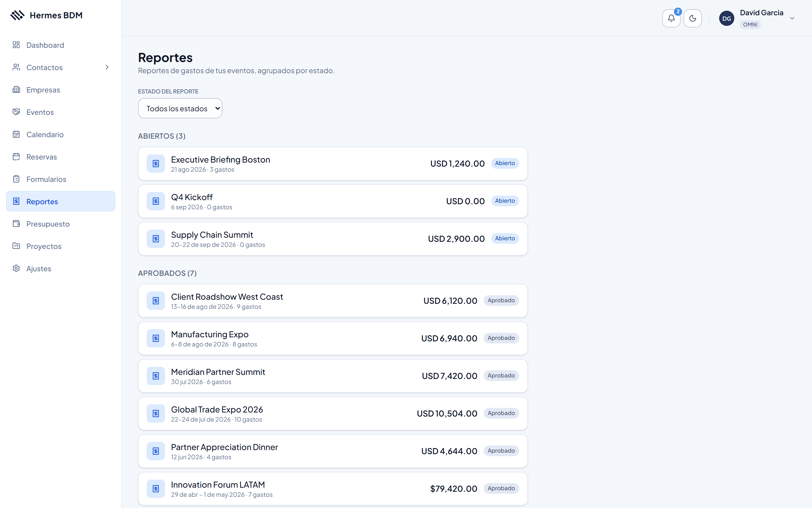Image resolution: width=812 pixels, height=508 pixels.
Task: Click the APROBADOS (7) section heading
Action: point(167,273)
